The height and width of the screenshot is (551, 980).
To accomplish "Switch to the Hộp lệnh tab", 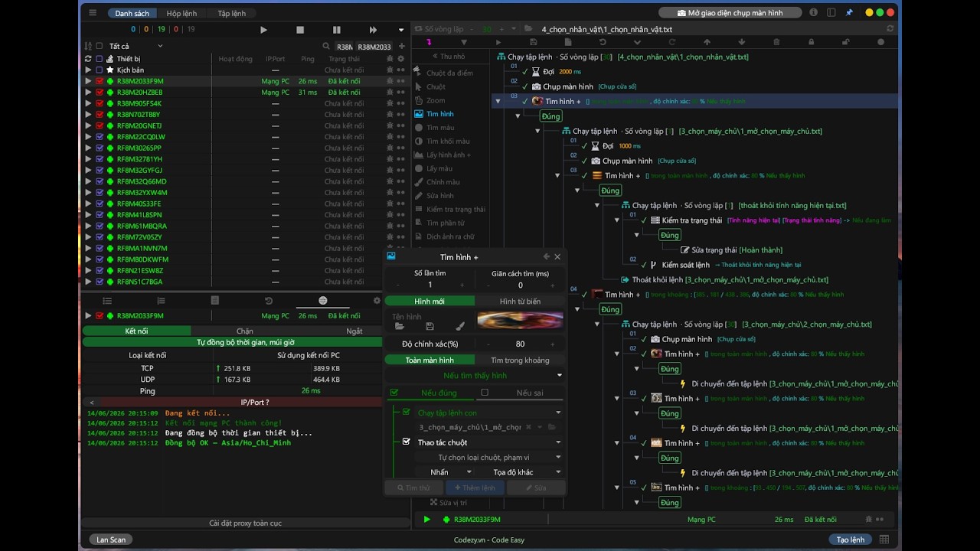I will click(181, 13).
